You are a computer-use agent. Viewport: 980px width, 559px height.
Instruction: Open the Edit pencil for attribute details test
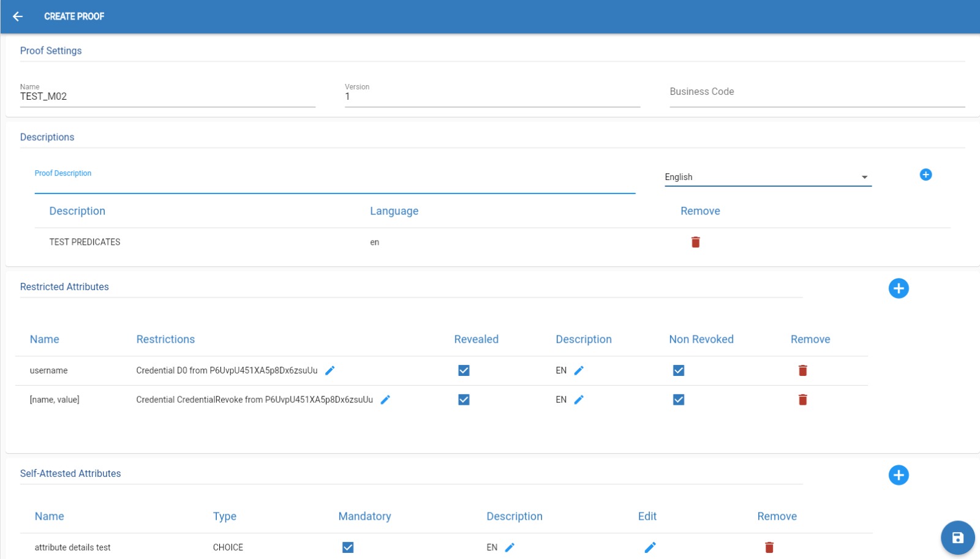650,547
